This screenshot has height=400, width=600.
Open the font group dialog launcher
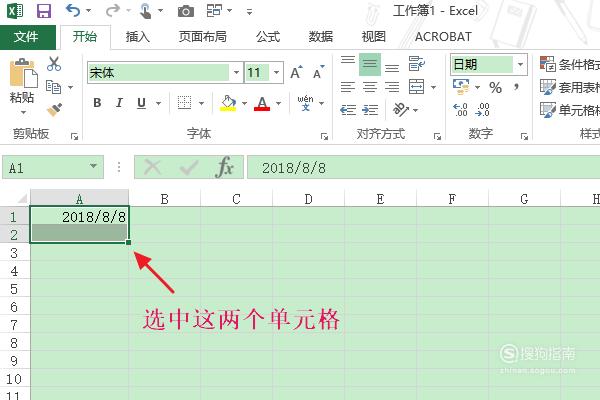pos(324,137)
